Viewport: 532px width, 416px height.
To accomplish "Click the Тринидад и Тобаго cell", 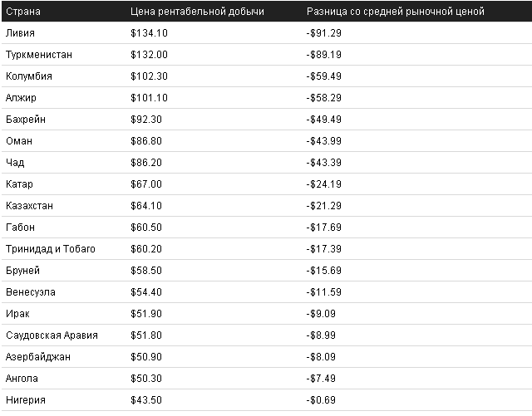I will [51, 249].
